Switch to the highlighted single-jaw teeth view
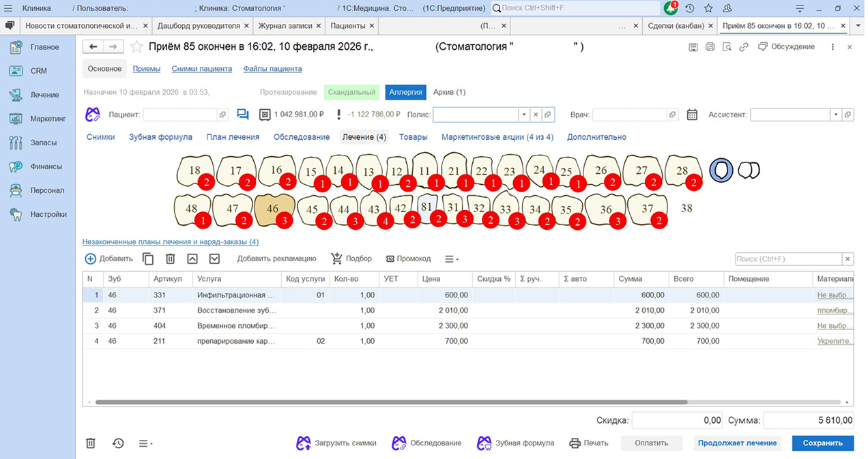868x459 pixels. tap(721, 170)
